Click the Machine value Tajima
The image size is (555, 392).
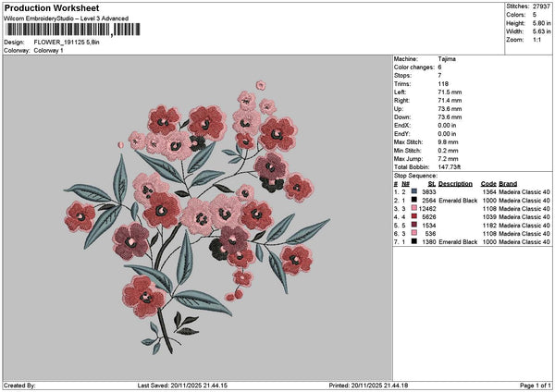point(447,59)
